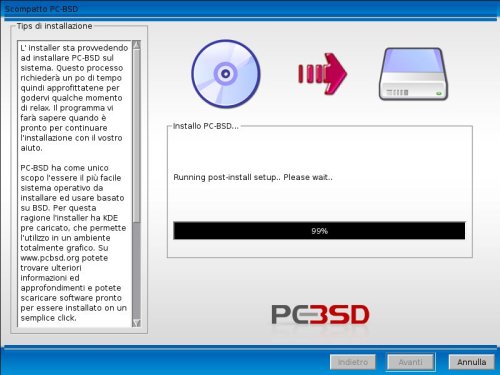Click the red transfer arrow icon
The image size is (500, 375).
click(x=322, y=73)
